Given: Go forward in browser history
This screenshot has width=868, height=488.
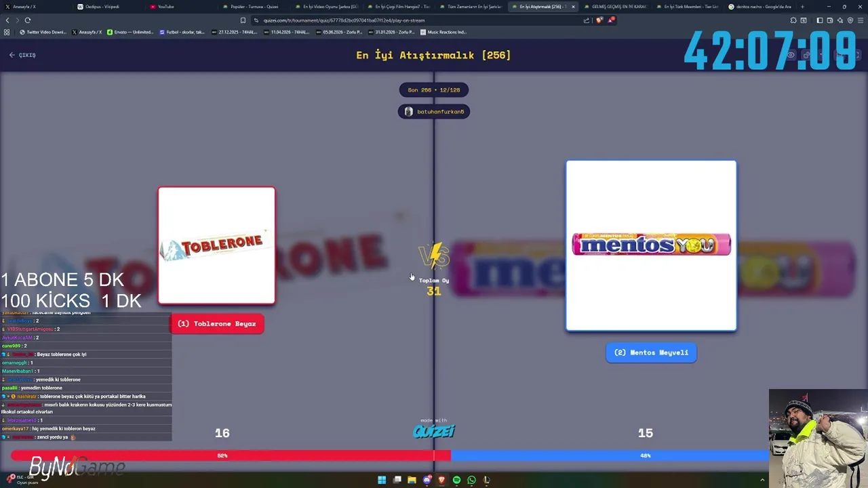Looking at the screenshot, I should tap(17, 20).
